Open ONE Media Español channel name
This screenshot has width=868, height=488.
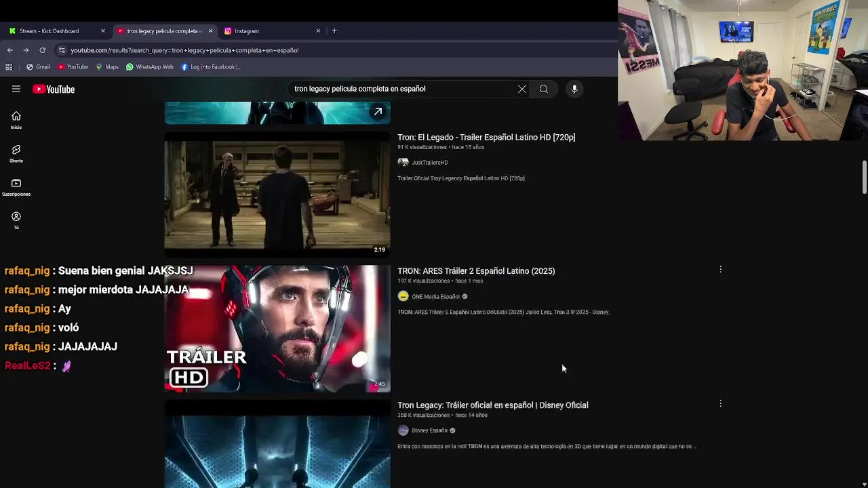[435, 296]
